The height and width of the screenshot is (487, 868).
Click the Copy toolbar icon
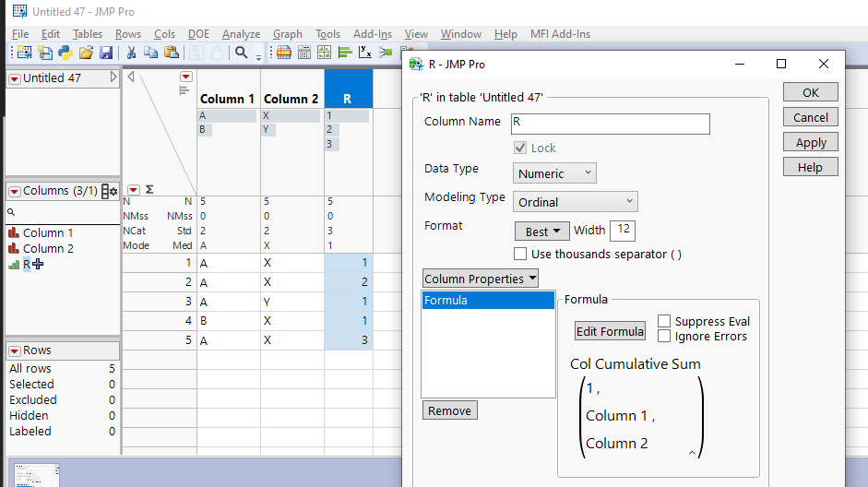[150, 53]
